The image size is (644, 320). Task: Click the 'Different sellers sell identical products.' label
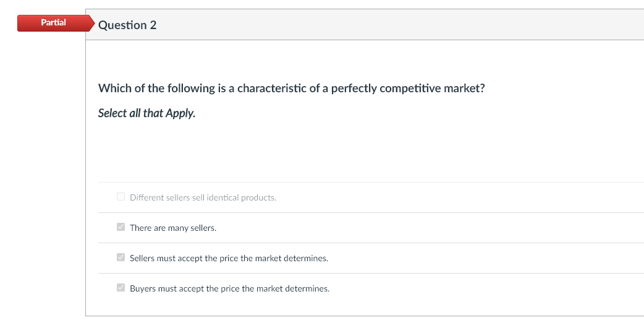click(x=203, y=198)
